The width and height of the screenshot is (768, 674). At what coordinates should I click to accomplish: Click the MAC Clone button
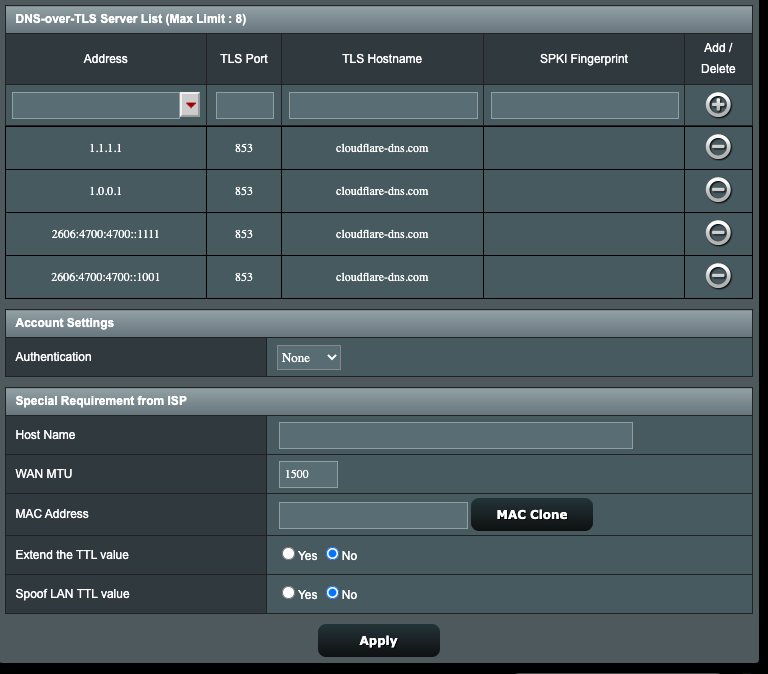(531, 515)
